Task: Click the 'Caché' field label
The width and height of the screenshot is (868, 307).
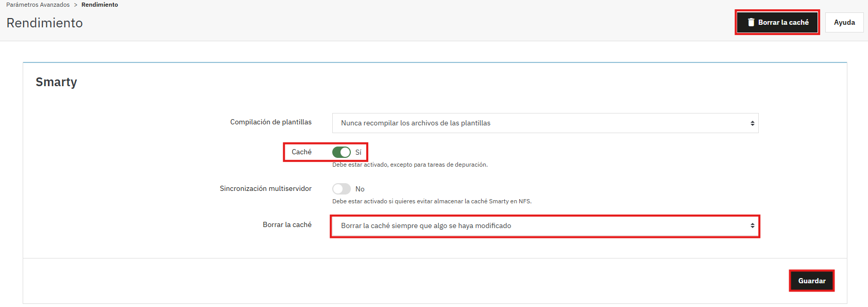Action: tap(301, 152)
